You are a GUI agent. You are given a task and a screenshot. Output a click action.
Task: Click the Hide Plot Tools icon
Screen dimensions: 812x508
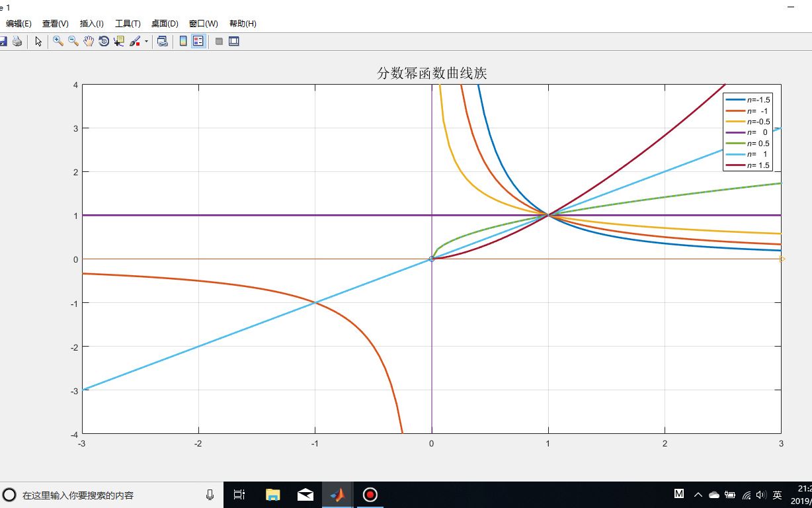click(x=219, y=41)
